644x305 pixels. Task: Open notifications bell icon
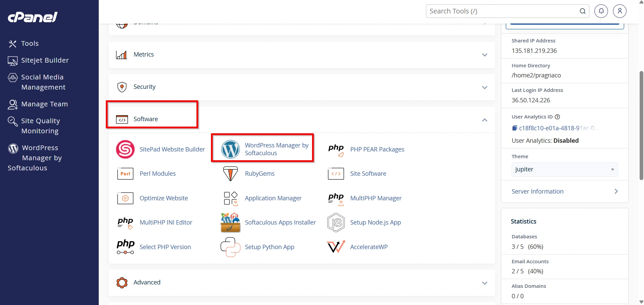click(601, 11)
